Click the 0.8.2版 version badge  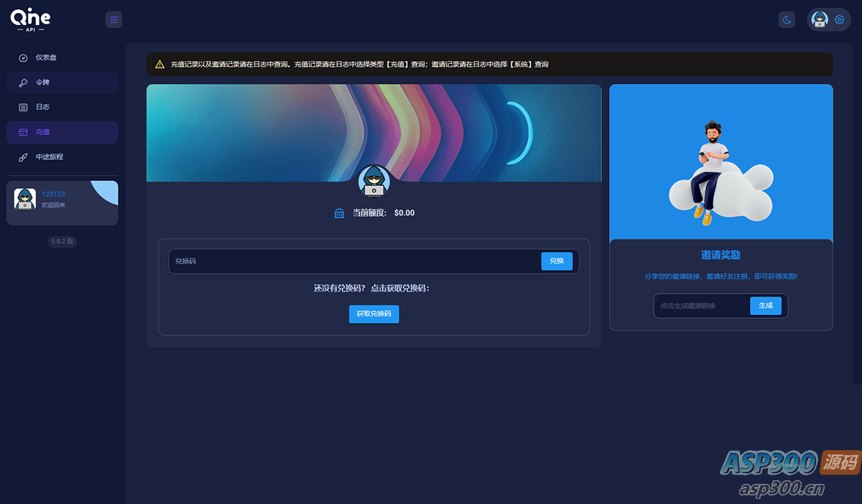[62, 241]
